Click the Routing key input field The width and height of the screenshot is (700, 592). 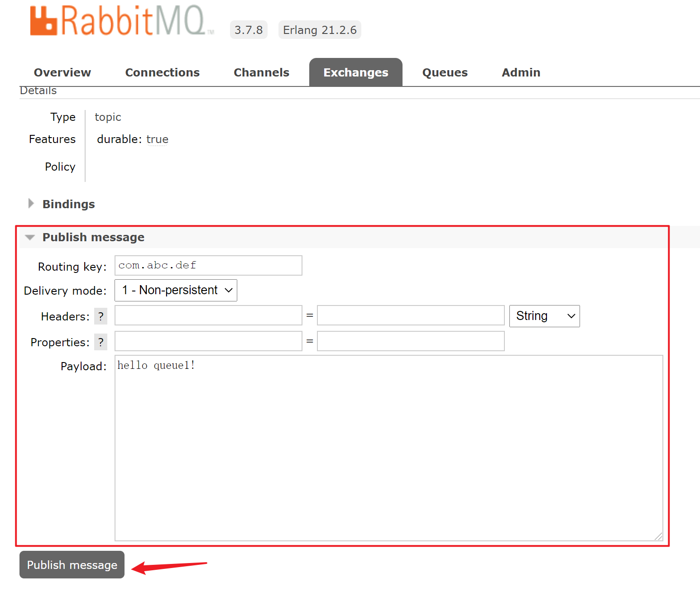coord(208,266)
